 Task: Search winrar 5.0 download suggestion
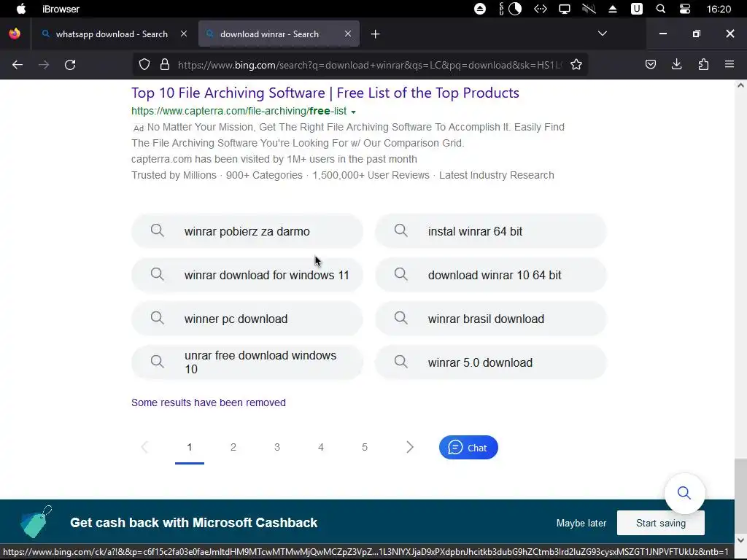491,362
